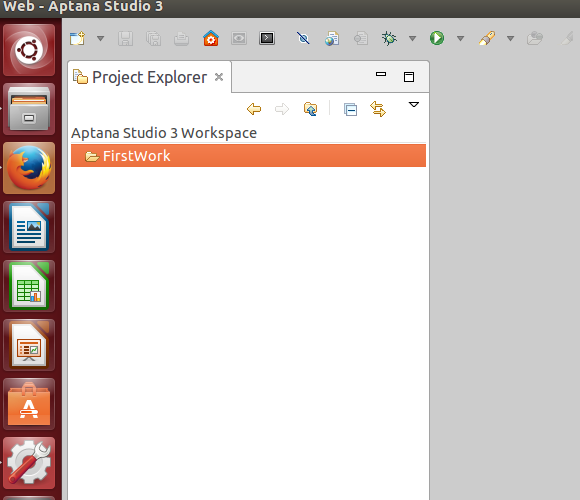Screen dimensions: 580x500
Task: Click the greyed open folder toolbar icon
Action: coord(535,38)
